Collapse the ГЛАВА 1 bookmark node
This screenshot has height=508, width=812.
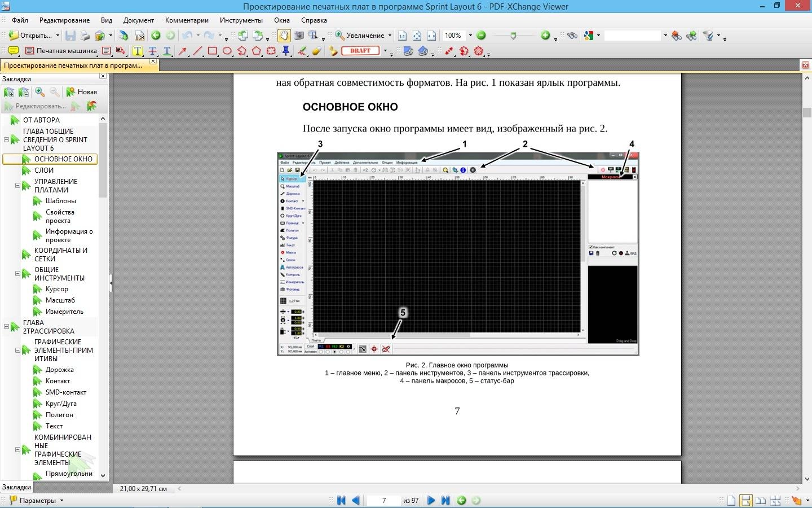point(6,139)
